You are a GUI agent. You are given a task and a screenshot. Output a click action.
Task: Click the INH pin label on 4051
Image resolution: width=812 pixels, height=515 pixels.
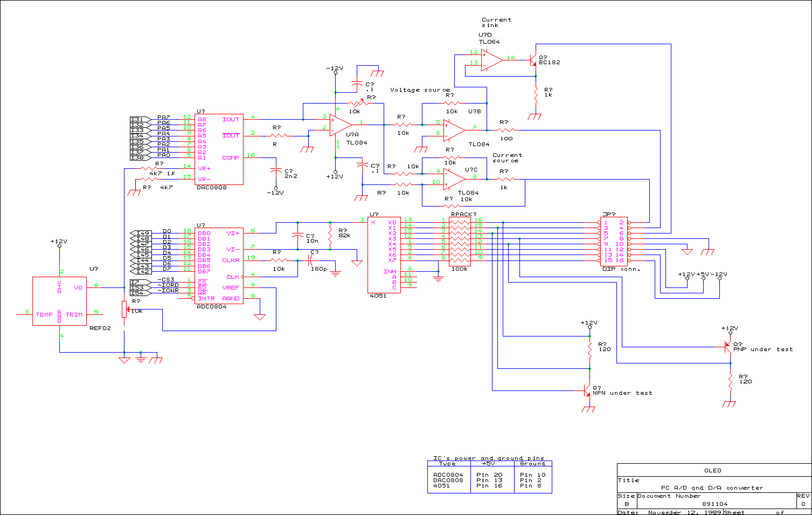[x=390, y=271]
